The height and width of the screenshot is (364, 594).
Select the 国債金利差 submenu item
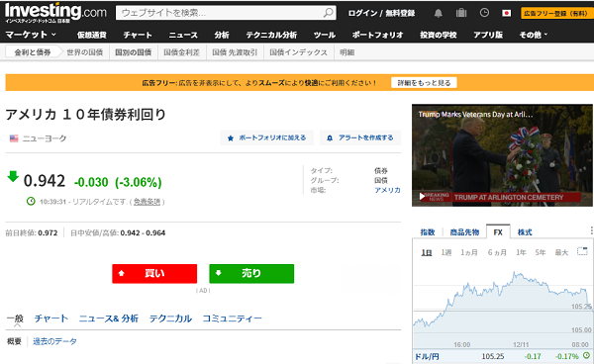pos(181,52)
